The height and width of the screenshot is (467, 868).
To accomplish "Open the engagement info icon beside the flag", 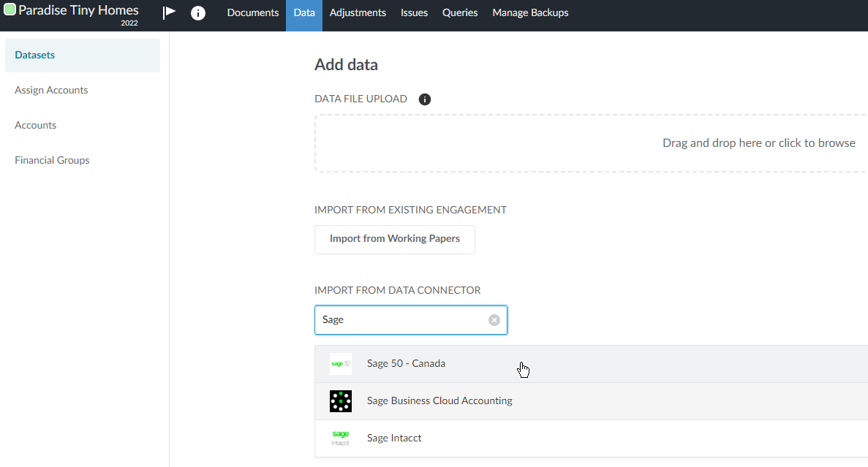I will pos(198,12).
